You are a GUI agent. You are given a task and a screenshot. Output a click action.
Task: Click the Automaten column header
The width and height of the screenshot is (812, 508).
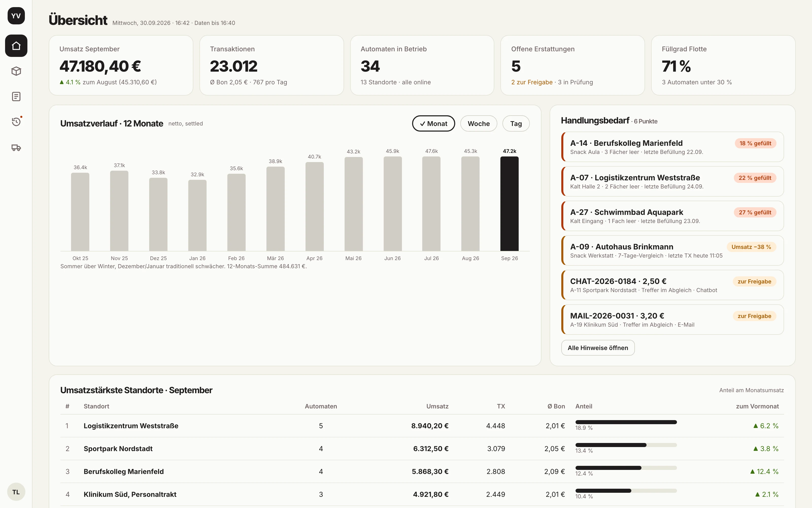(321, 406)
